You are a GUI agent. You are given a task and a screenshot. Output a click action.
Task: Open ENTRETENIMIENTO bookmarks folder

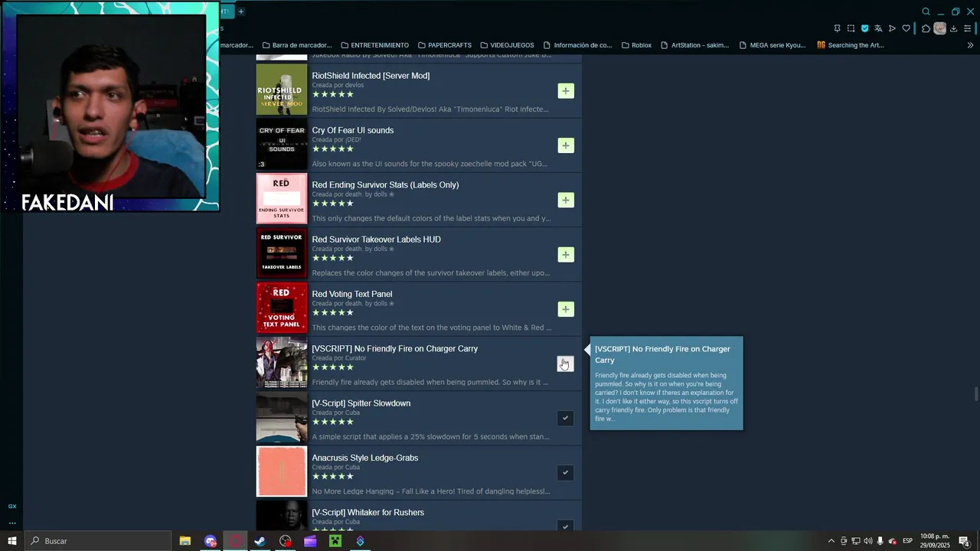point(374,45)
